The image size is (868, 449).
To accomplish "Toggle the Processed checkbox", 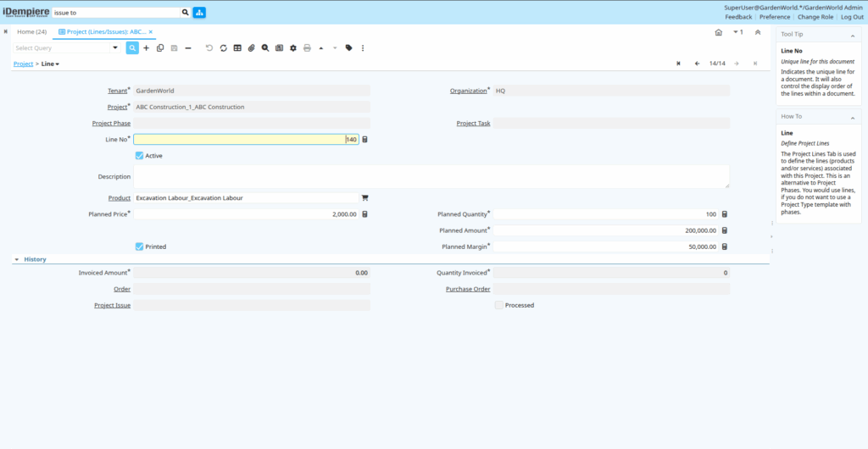I will click(x=498, y=305).
